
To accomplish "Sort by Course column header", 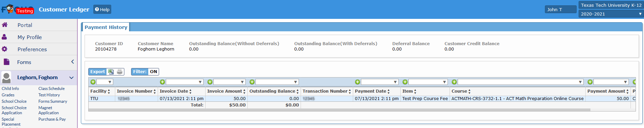I will click(x=461, y=91).
